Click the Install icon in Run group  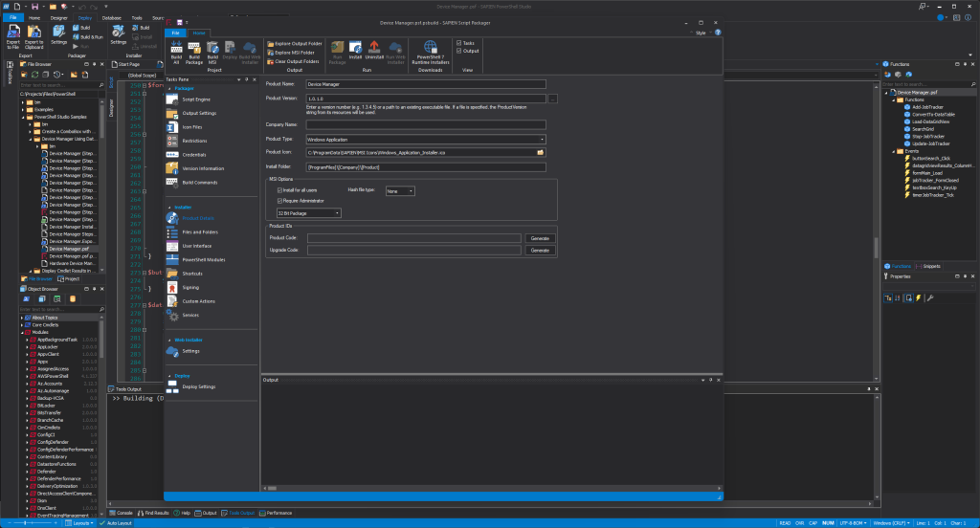[x=355, y=49]
